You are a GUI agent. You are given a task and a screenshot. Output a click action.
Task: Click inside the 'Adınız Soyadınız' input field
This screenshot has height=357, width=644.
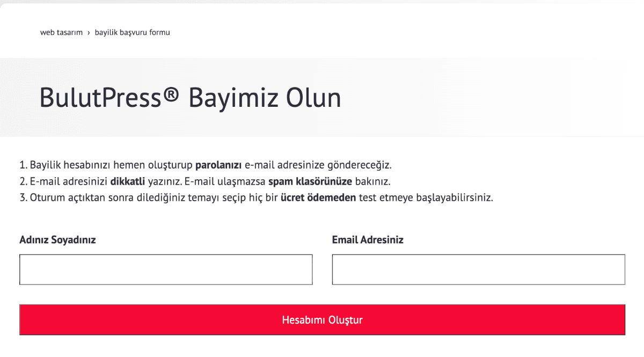tap(166, 269)
